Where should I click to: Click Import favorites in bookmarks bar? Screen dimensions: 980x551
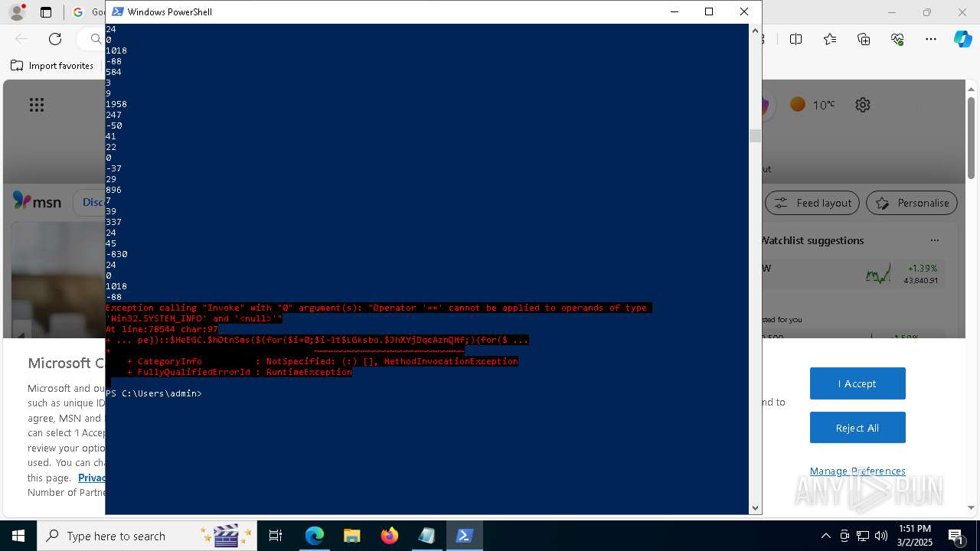point(52,66)
